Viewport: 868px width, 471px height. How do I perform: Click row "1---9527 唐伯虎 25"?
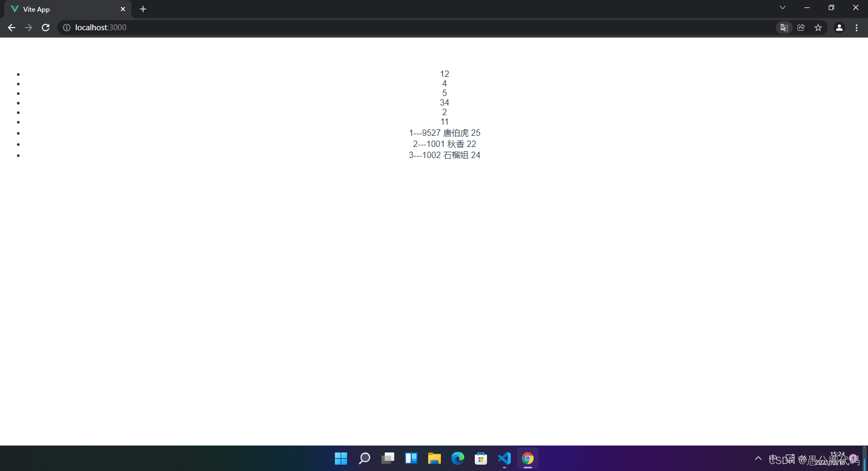445,133
